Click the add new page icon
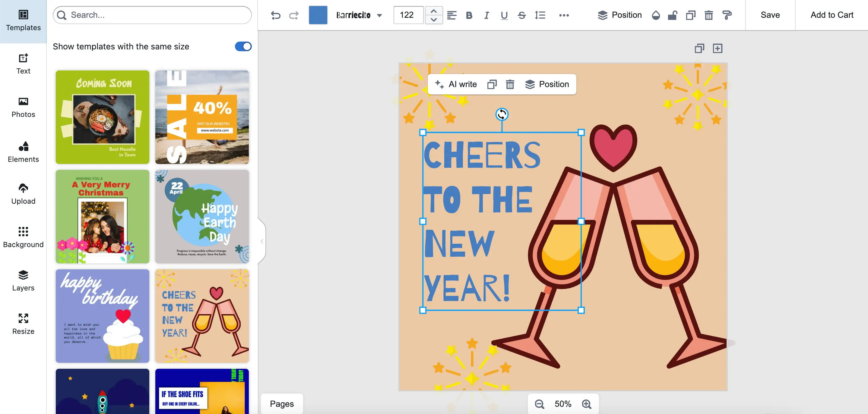The width and height of the screenshot is (868, 414). [718, 49]
